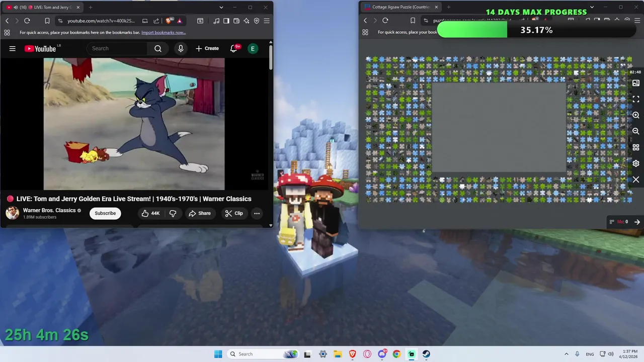Open Steam from the taskbar
The image size is (644, 362).
[x=426, y=354]
